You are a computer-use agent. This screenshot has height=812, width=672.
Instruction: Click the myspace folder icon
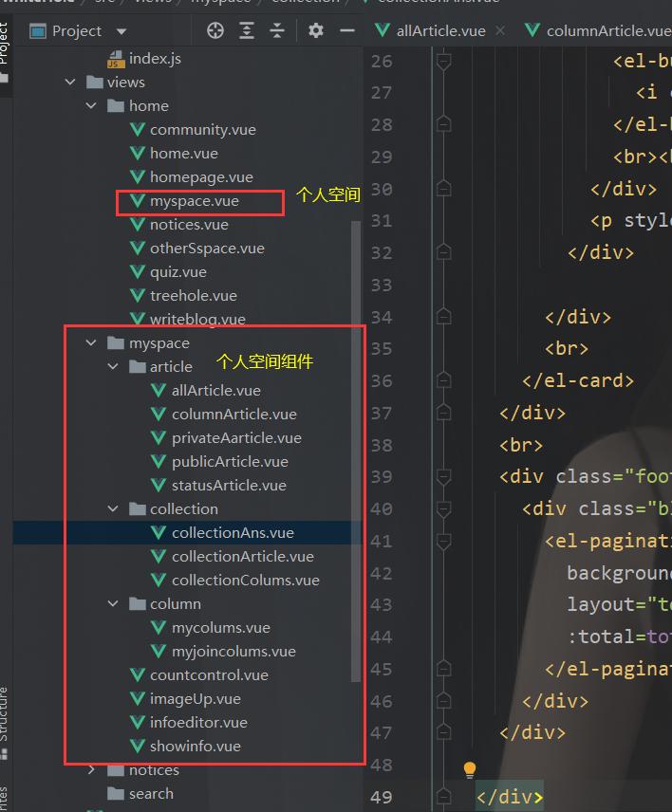(116, 342)
